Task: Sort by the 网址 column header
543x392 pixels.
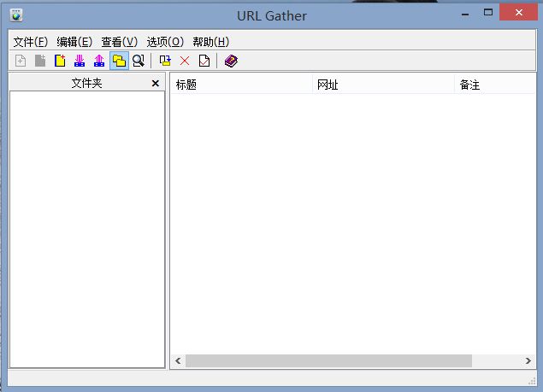Action: (383, 85)
